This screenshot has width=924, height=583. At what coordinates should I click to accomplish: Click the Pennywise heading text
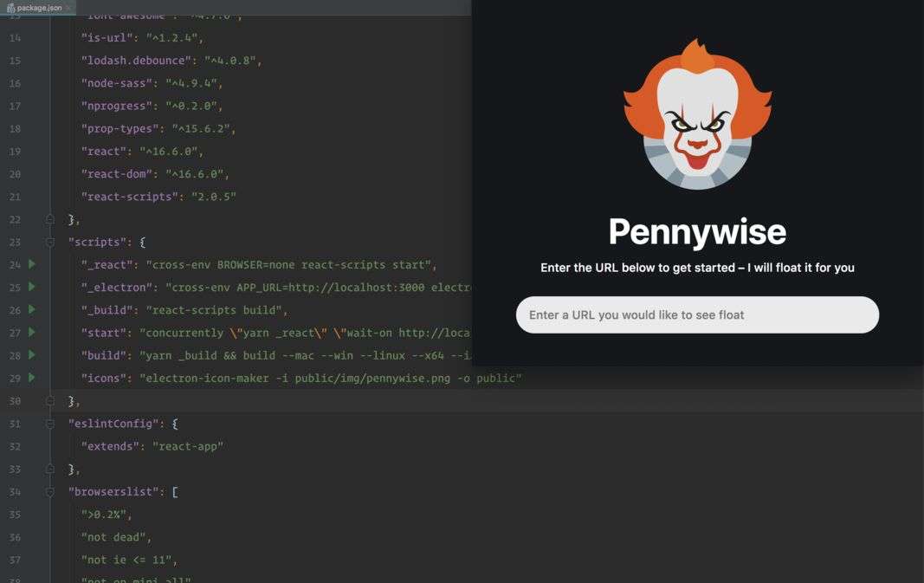(697, 231)
